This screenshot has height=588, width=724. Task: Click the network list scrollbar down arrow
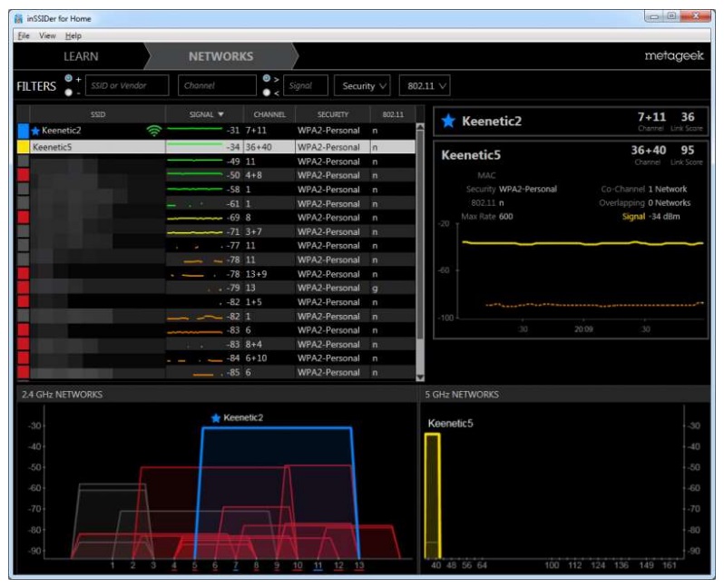(420, 377)
